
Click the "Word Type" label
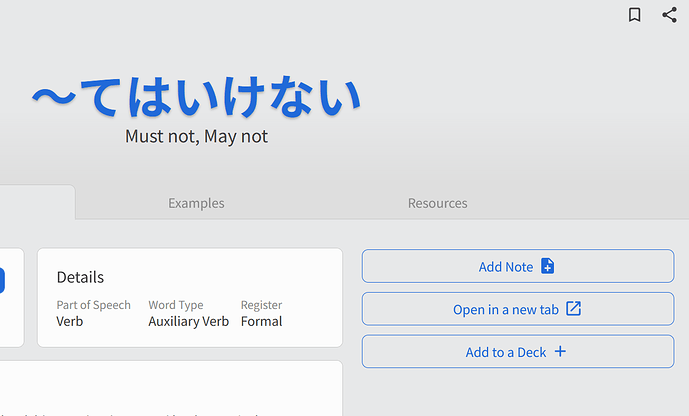176,305
